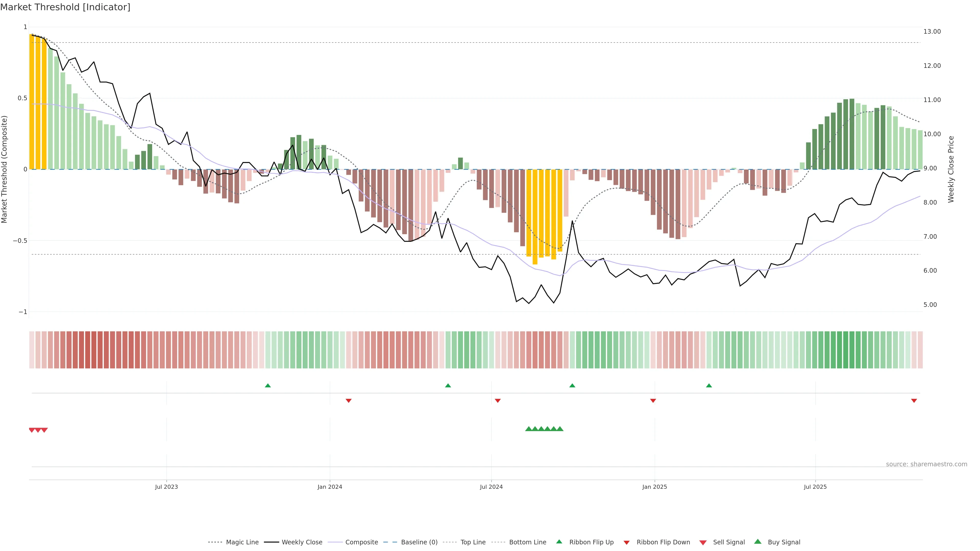Click the Ribbon Flip Down legend icon
This screenshot has width=980, height=551.
(x=627, y=543)
